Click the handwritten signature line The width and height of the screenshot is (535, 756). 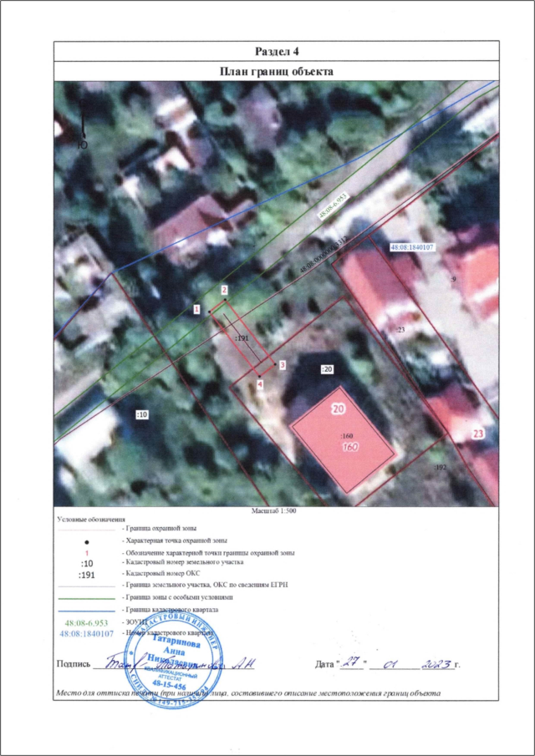pos(176,666)
